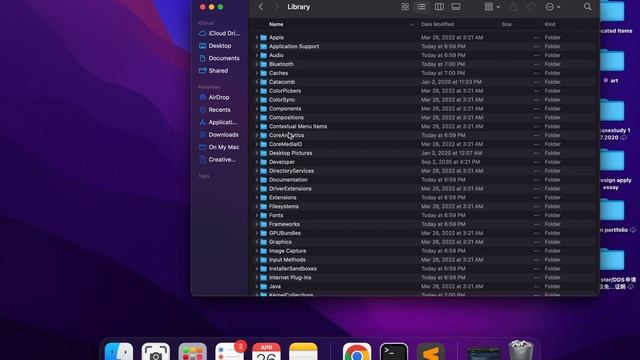The height and width of the screenshot is (360, 640).
Task: Select the Extensions folder
Action: (x=424, y=198)
